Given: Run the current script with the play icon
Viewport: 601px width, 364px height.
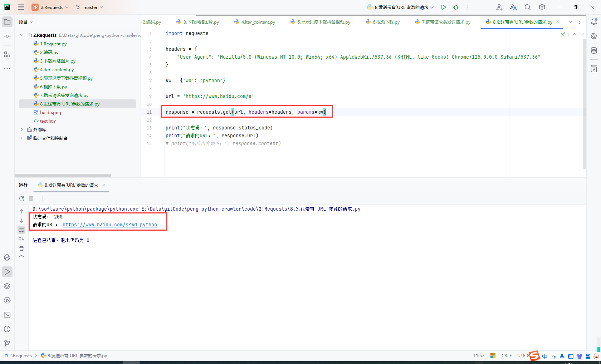Looking at the screenshot, I should (x=444, y=7).
